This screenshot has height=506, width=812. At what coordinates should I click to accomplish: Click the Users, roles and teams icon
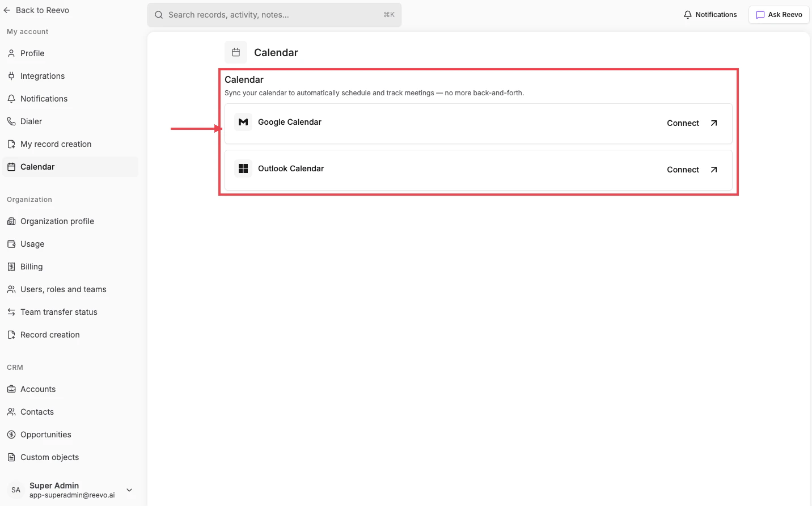coord(11,289)
